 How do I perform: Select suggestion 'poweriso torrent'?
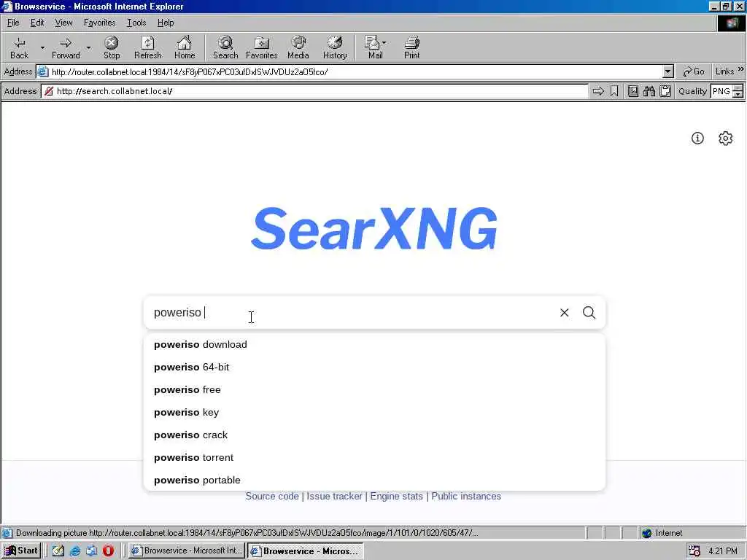tap(374, 458)
